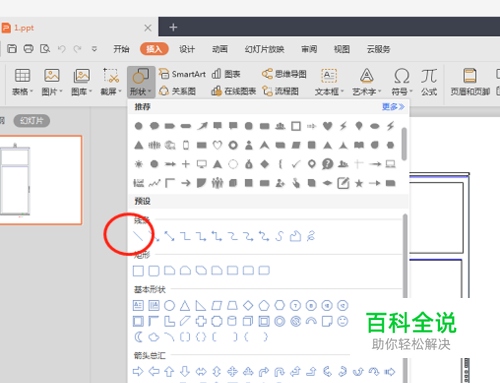Viewport: 500px width, 383px height.
Task: Click the Redo arrow
Action: click(x=78, y=49)
